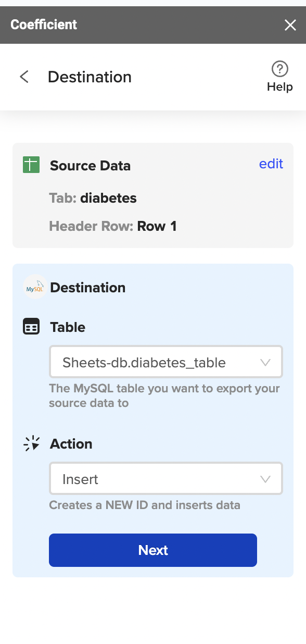Click the MySQL logo icon
This screenshot has height=644, width=306.
[x=35, y=288]
